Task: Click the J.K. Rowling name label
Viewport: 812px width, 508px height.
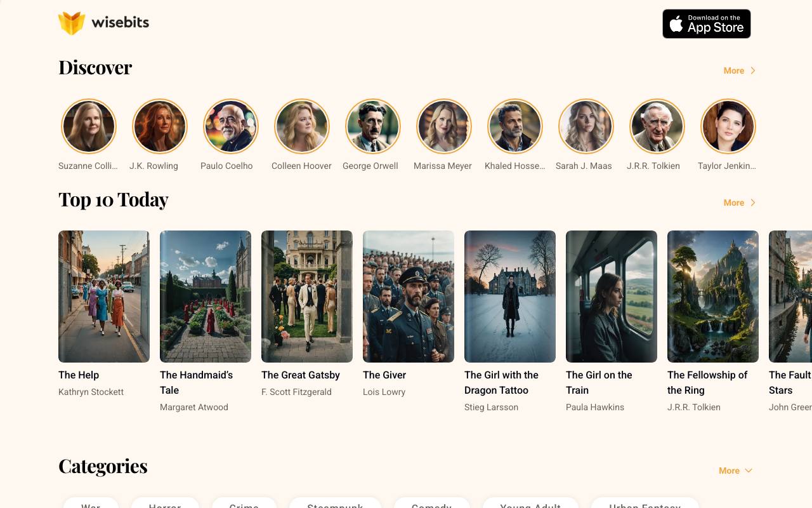Action: click(x=154, y=166)
